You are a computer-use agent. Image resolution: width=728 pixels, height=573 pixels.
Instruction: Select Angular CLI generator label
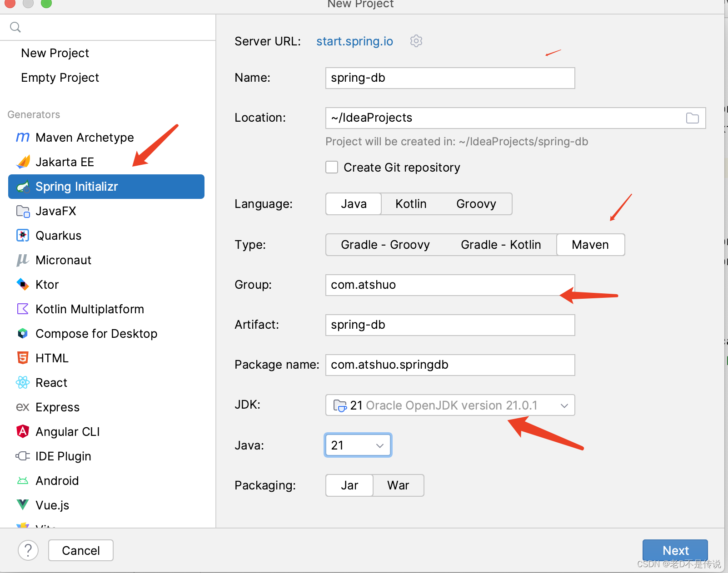tap(68, 432)
